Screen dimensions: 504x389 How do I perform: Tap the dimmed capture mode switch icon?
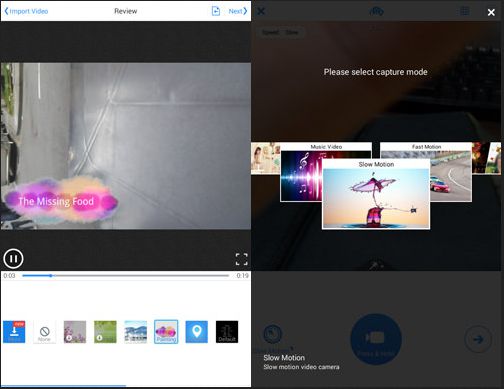(x=273, y=334)
